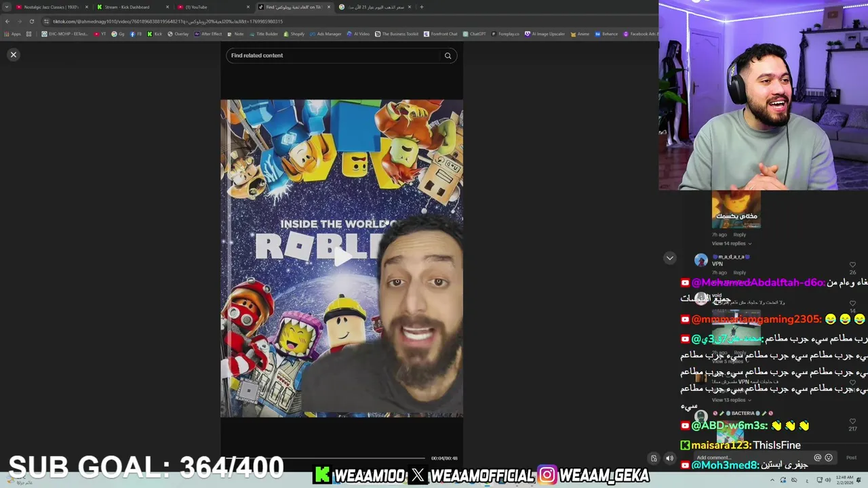The width and height of the screenshot is (868, 488).
Task: Open the After Effect bookmark
Action: point(208,34)
